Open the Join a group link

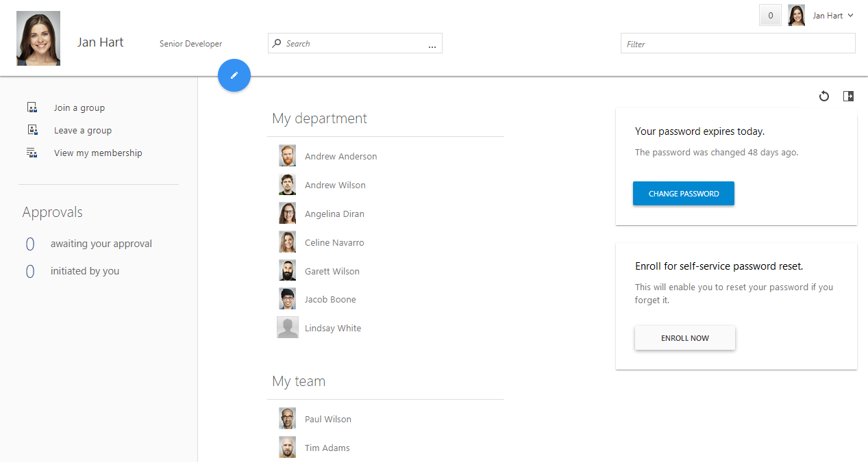(x=79, y=107)
